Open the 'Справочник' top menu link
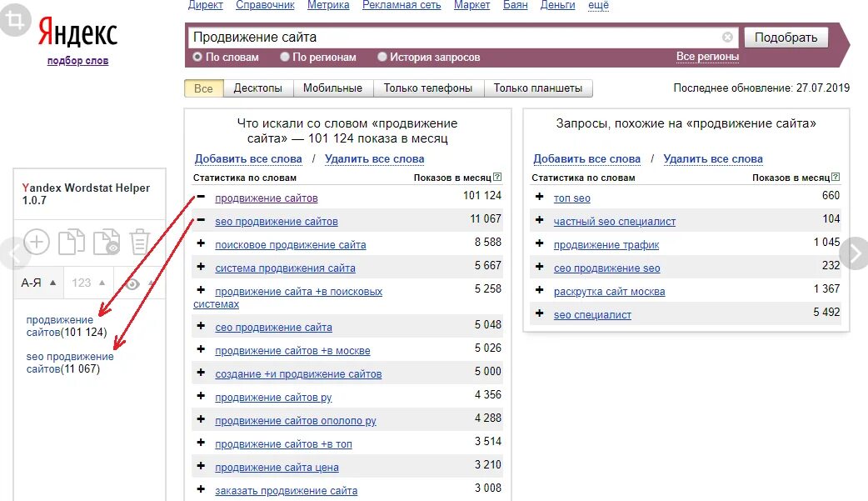The width and height of the screenshot is (868, 501). 265,5
